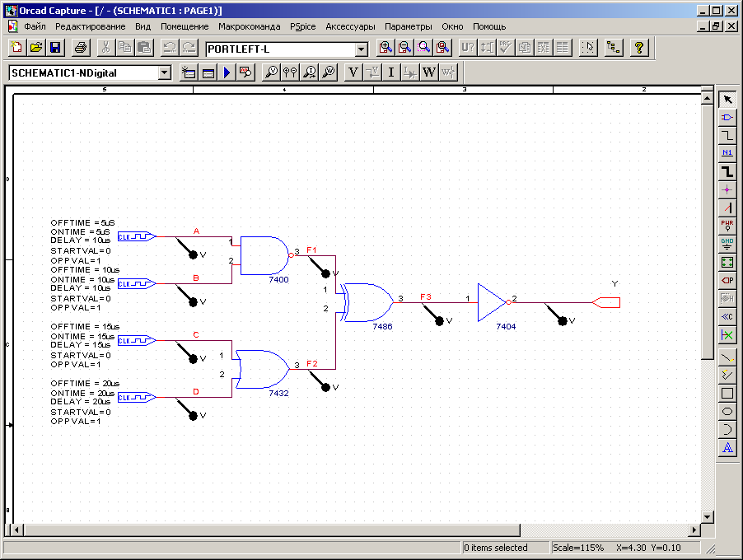Choose the Place Net Alias N1 tool
The image size is (743, 560).
pyautogui.click(x=727, y=153)
